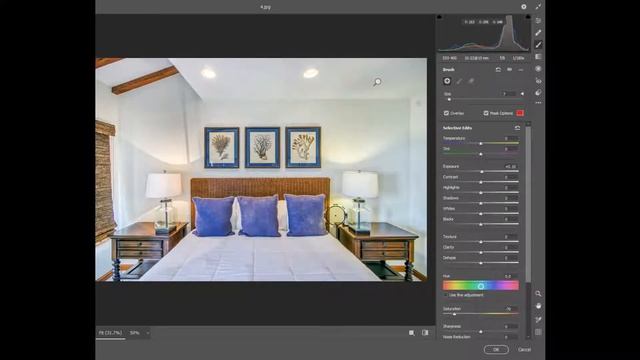Select the Radial Filter tool icon
640x360 pixels.
click(538, 69)
